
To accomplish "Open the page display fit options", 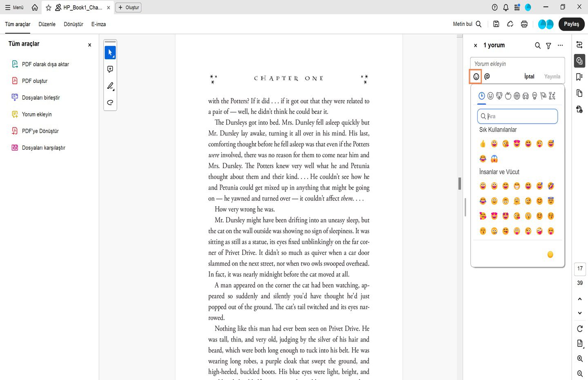I will pos(580,344).
